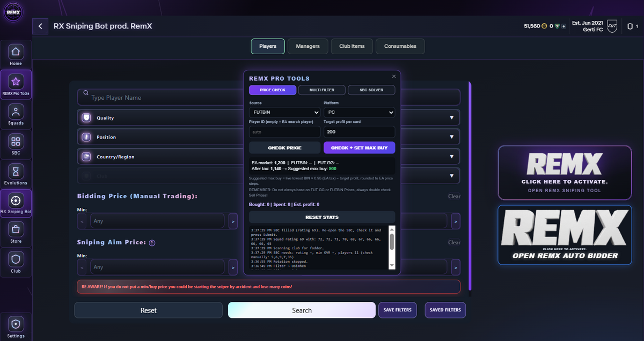Open the Store in the sidebar
Image resolution: width=644 pixels, height=341 pixels.
coord(16,233)
